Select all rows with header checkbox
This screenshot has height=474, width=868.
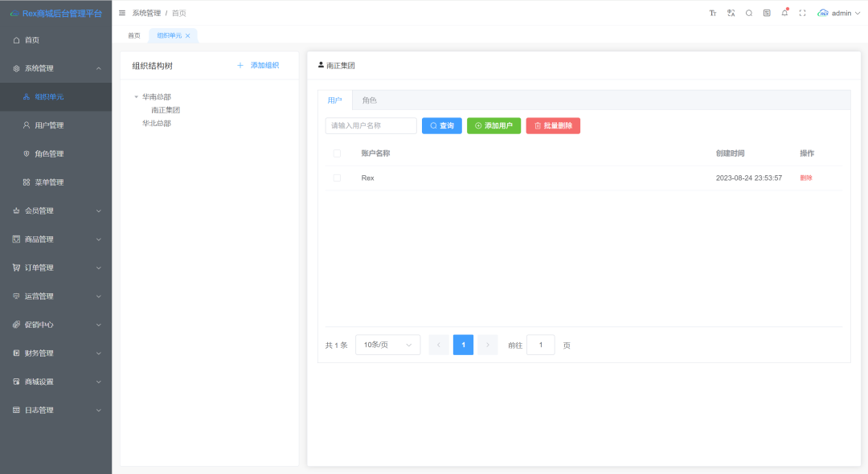pyautogui.click(x=337, y=153)
